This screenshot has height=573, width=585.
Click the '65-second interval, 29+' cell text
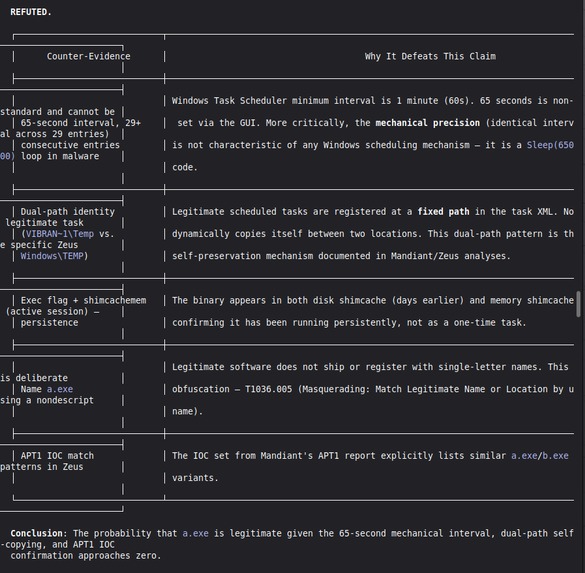coord(81,123)
